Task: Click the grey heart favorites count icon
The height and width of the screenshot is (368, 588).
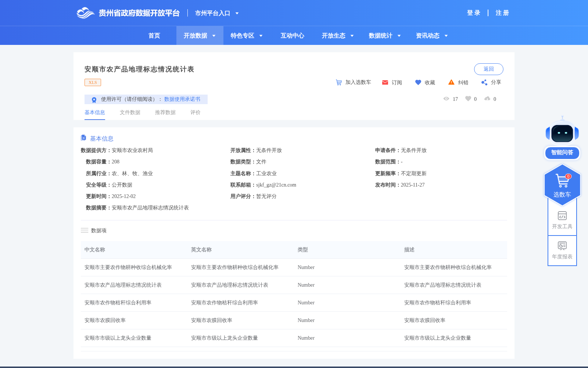Action: [x=468, y=99]
